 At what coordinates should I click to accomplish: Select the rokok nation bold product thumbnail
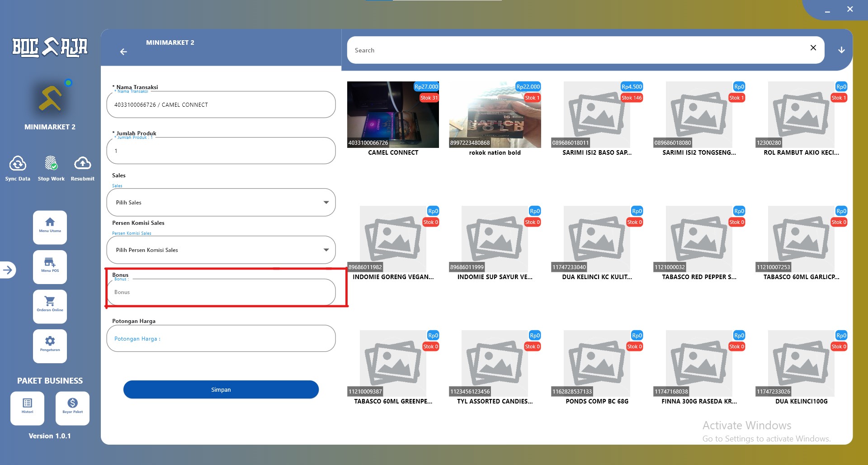(x=495, y=114)
